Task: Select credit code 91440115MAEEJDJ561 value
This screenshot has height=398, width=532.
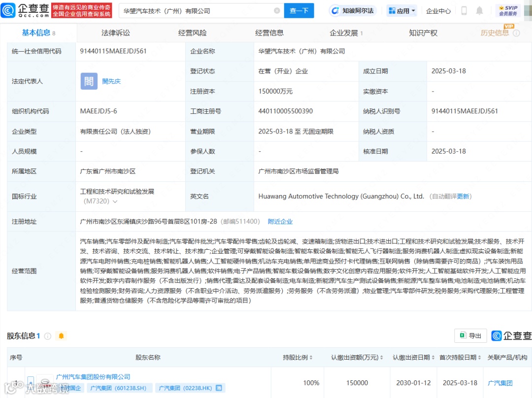Action: (x=113, y=51)
